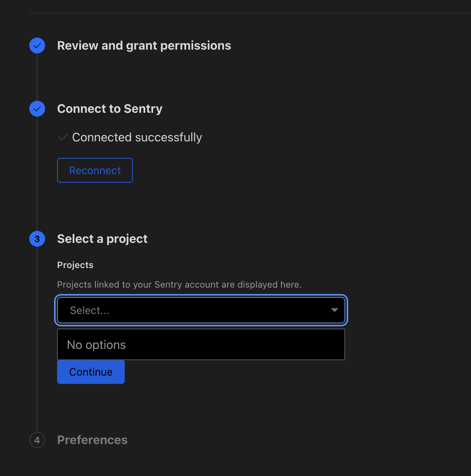This screenshot has width=471, height=476.
Task: Click the Projects linked to Sentry description
Action: (x=179, y=285)
